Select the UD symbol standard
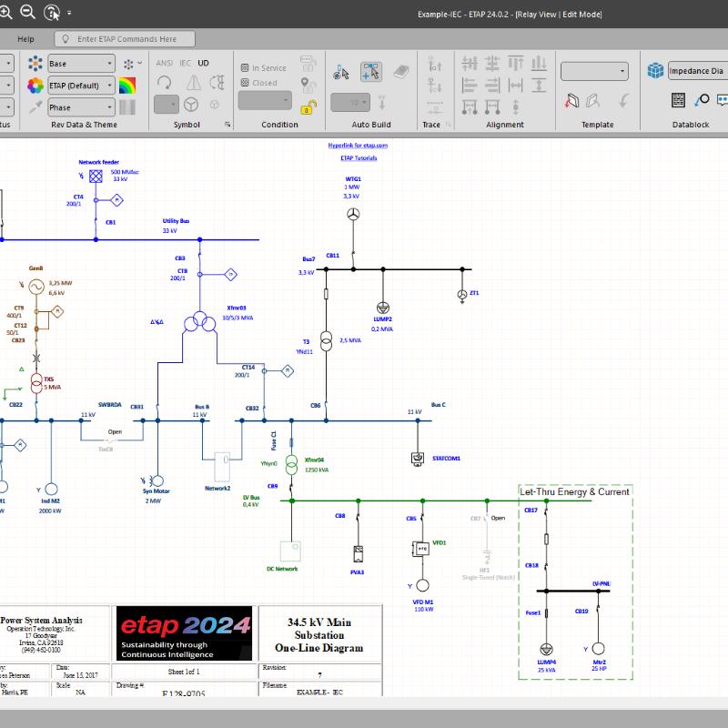 (203, 63)
